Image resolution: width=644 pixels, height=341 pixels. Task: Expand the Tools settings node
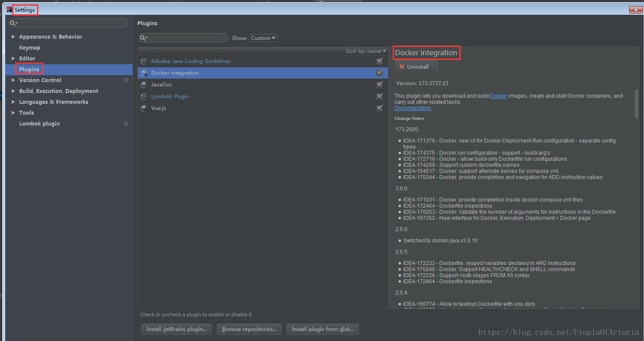pyautogui.click(x=13, y=113)
